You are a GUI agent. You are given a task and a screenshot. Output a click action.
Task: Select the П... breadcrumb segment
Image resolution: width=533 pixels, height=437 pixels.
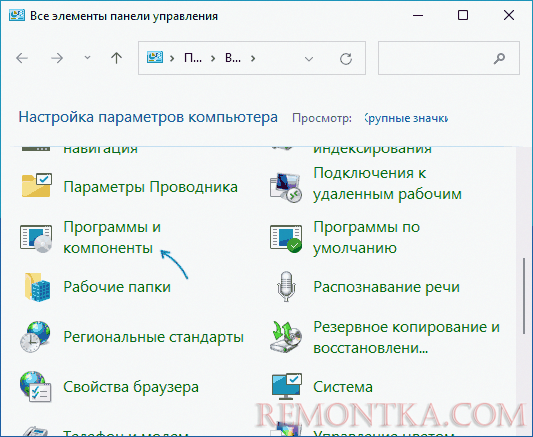tap(193, 58)
